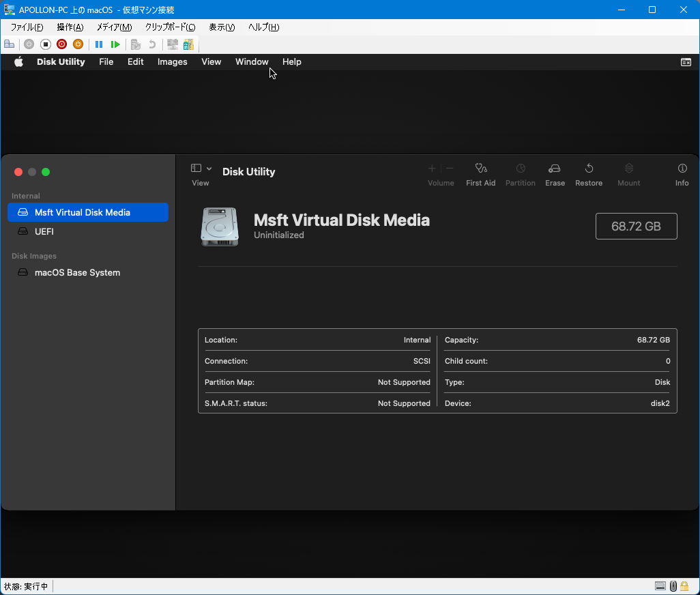
Task: Click the Child count value 0
Action: point(668,361)
